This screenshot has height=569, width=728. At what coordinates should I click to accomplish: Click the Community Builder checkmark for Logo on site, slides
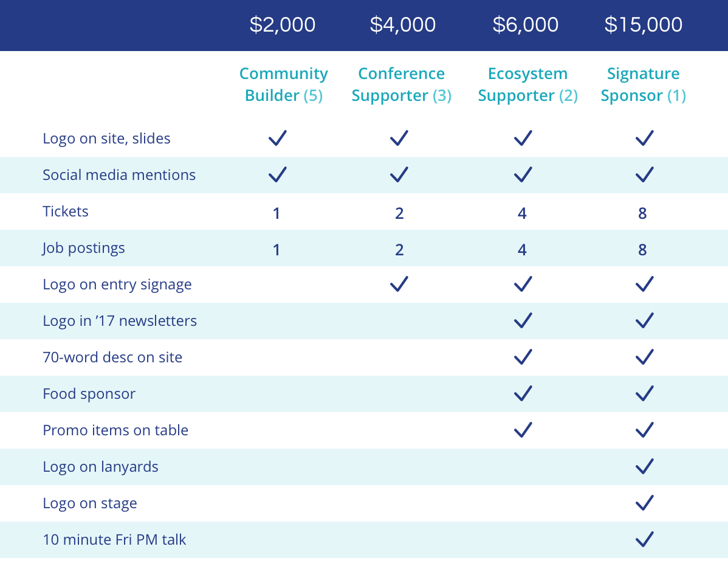click(277, 139)
